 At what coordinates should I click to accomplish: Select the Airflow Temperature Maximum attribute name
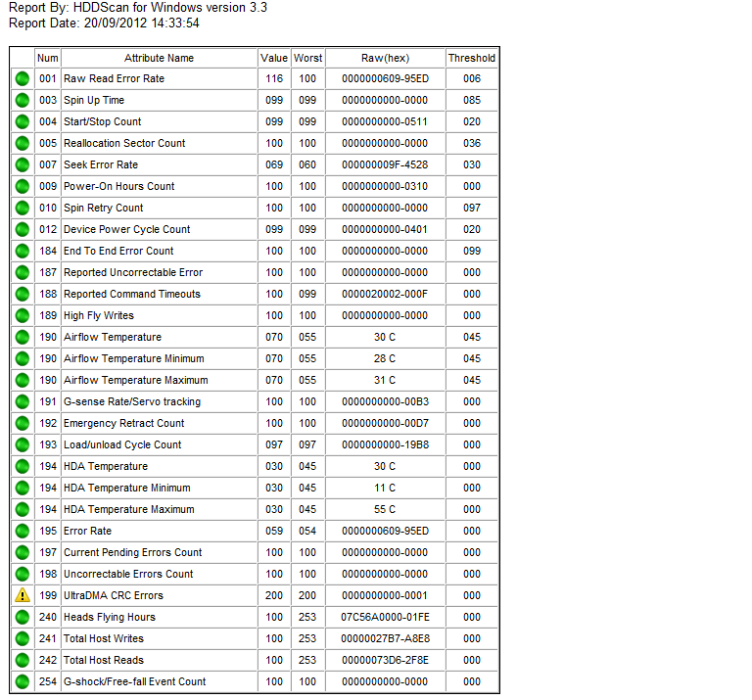(x=136, y=380)
